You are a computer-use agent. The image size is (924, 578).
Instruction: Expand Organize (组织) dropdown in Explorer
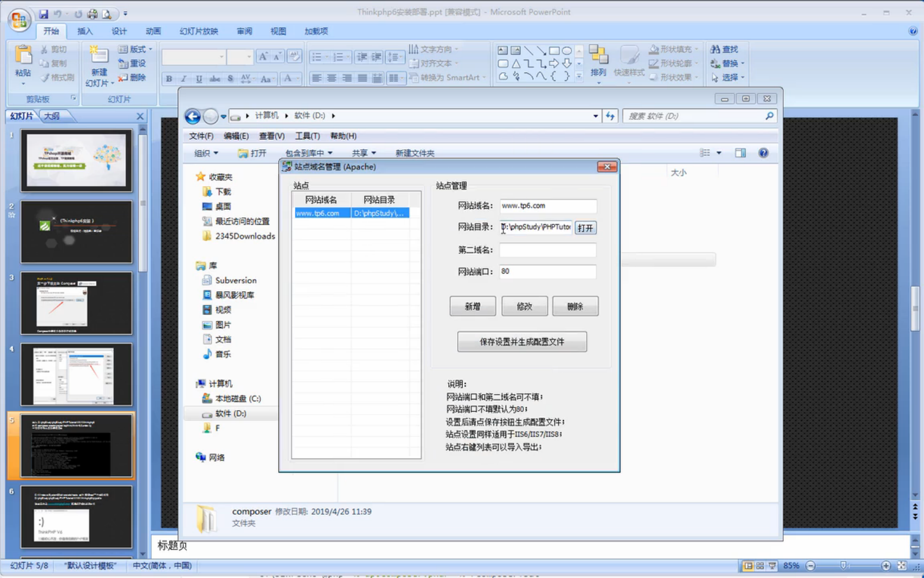coord(206,153)
